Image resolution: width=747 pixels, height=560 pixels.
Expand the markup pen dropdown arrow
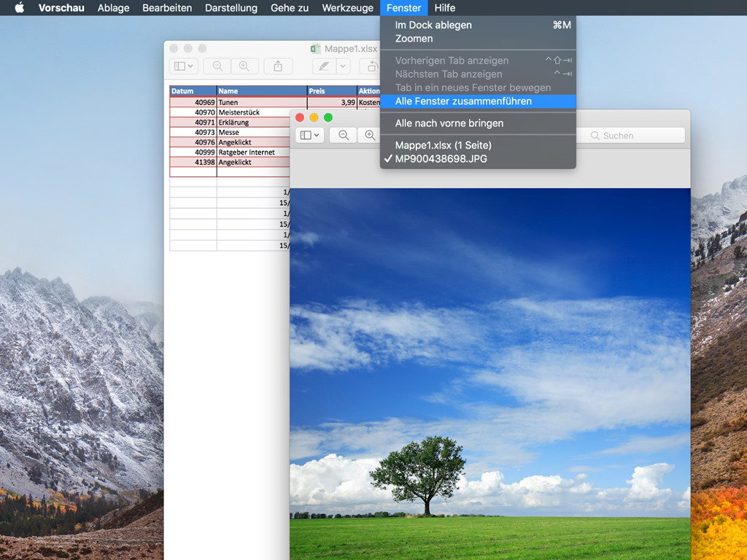tap(343, 66)
